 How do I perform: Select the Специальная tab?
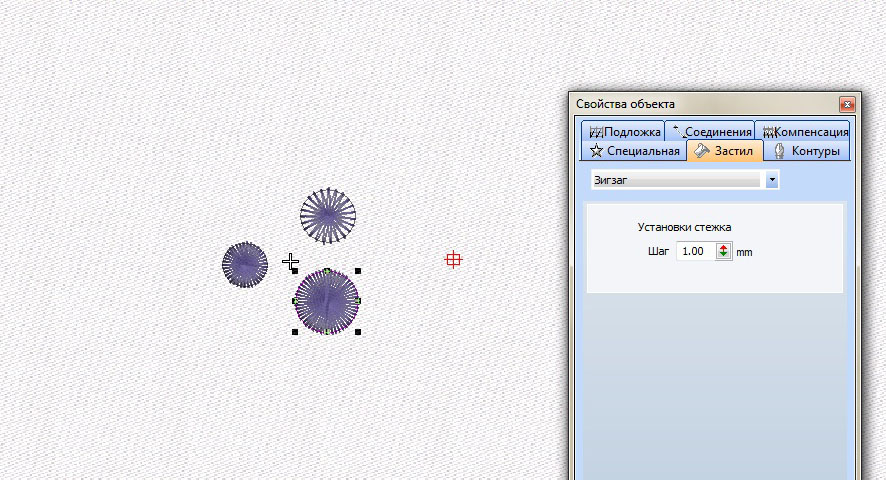tap(633, 151)
